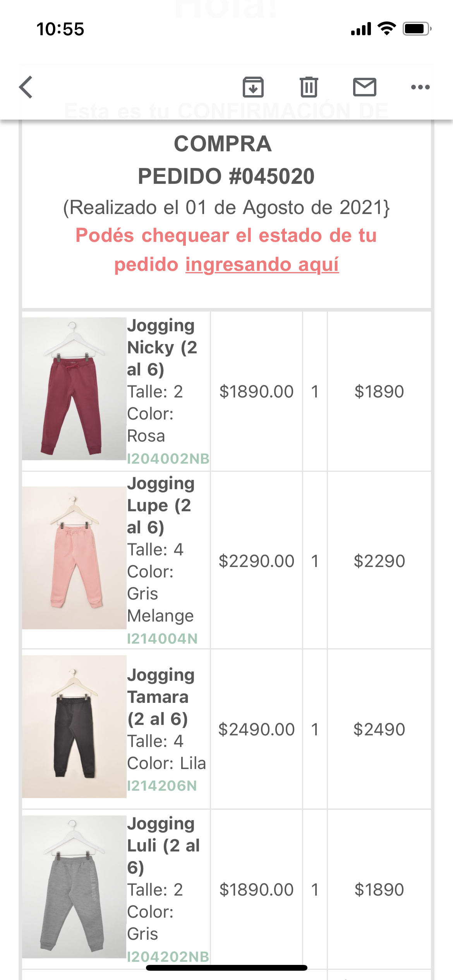Mark email as unread envelope icon

point(364,87)
